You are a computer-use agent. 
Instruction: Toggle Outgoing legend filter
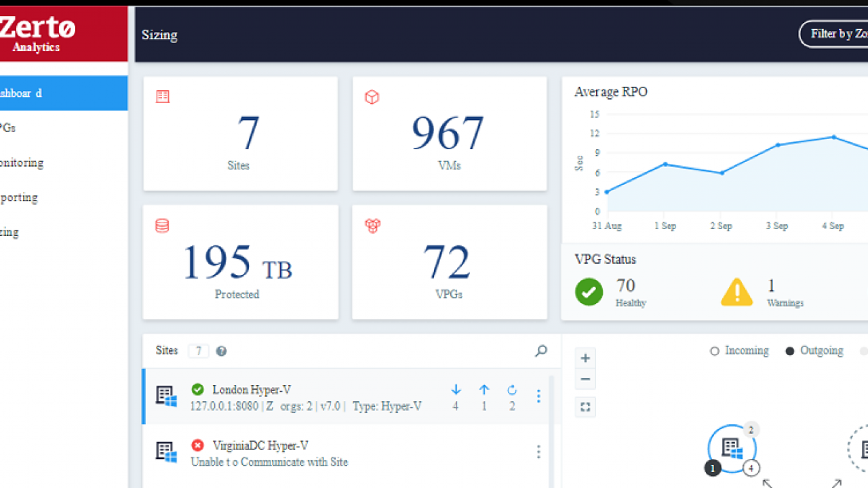814,350
